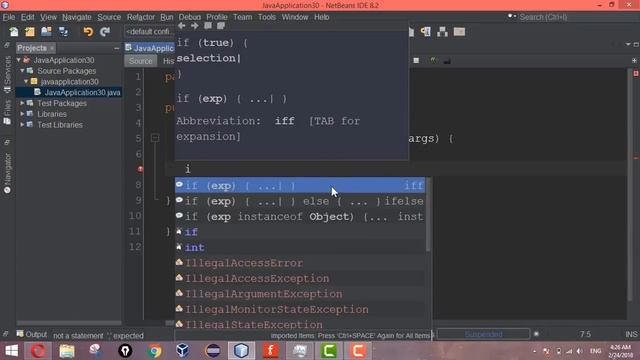This screenshot has height=360, width=640.
Task: Open the Run menu
Action: click(167, 17)
